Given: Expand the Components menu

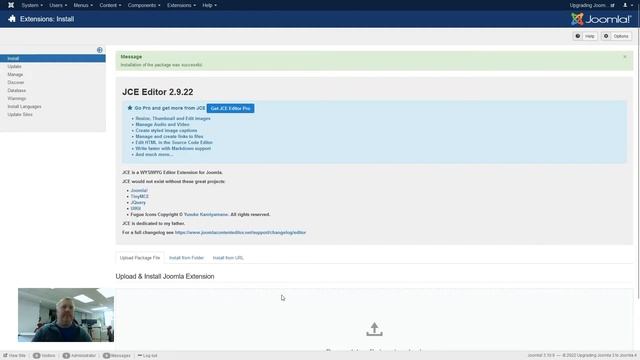Looking at the screenshot, I should pyautogui.click(x=144, y=5).
